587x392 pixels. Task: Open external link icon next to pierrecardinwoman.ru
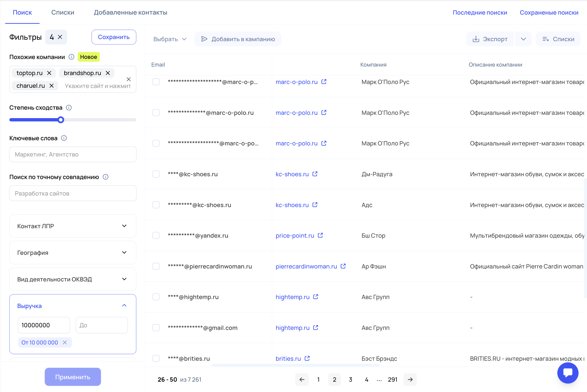[343, 266]
